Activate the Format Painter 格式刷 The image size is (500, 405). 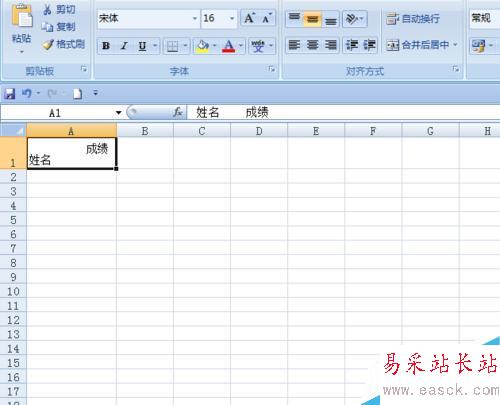[63, 44]
